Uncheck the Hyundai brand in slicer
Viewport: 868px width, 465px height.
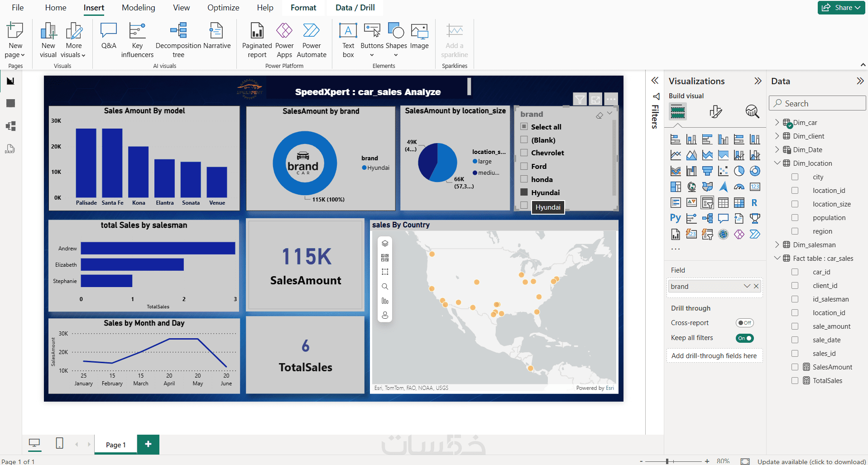(x=524, y=192)
